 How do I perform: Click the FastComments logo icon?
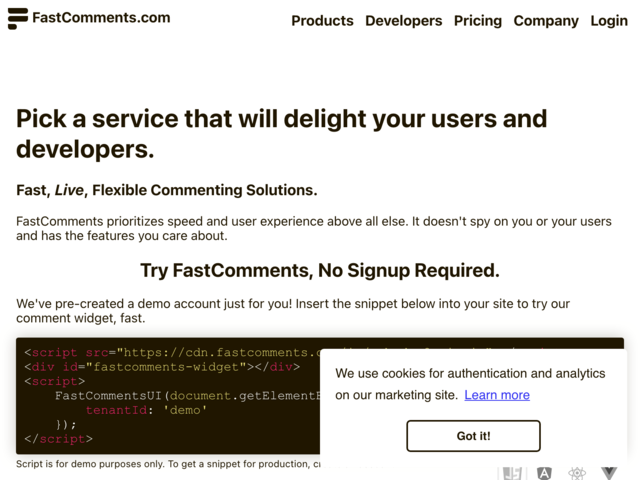[18, 18]
